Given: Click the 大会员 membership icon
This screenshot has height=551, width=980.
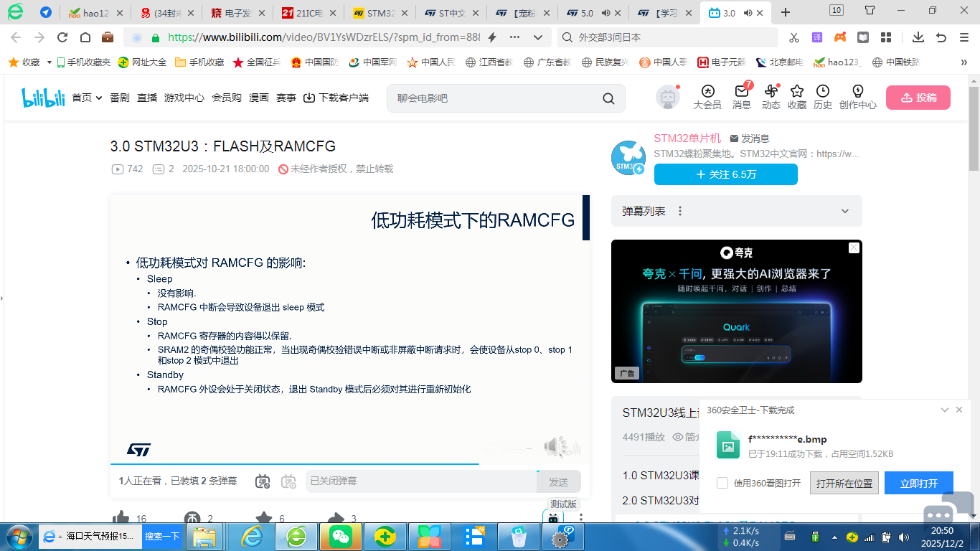Looking at the screenshot, I should tap(707, 92).
